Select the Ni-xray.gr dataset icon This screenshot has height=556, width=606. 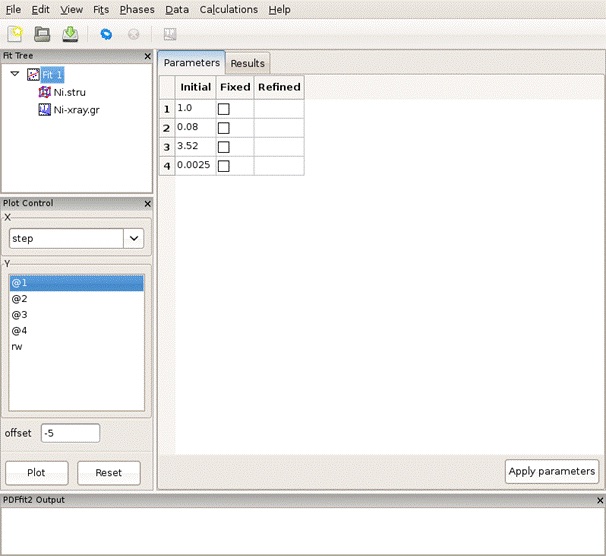pos(44,109)
